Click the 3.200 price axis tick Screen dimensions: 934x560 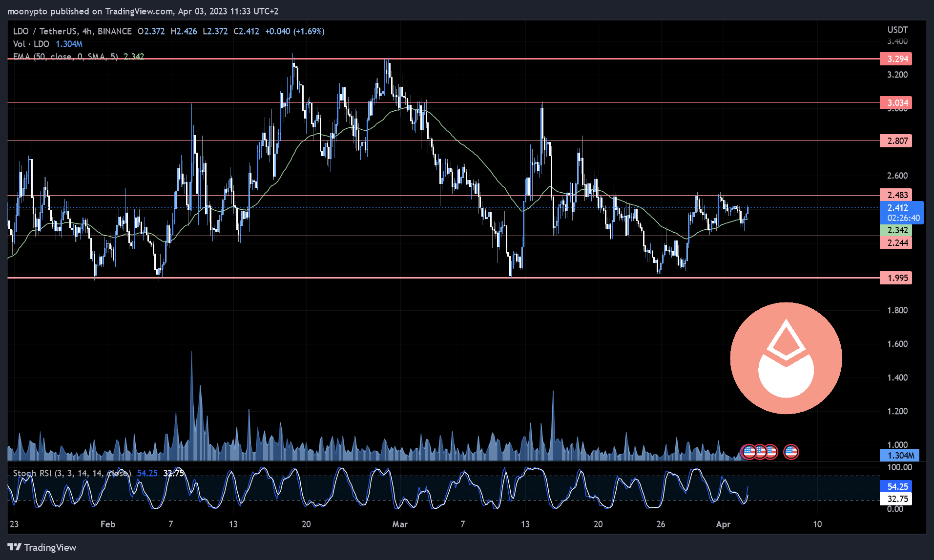(897, 75)
